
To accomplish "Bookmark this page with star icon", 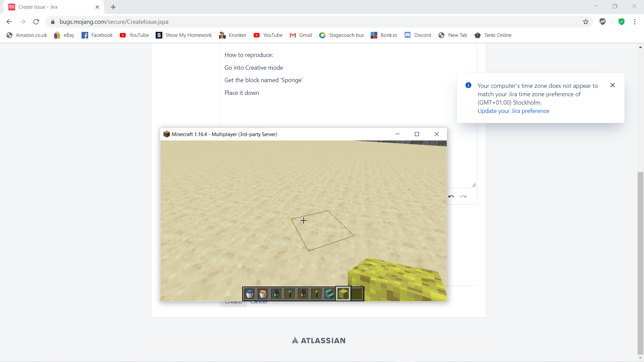I will pyautogui.click(x=586, y=22).
